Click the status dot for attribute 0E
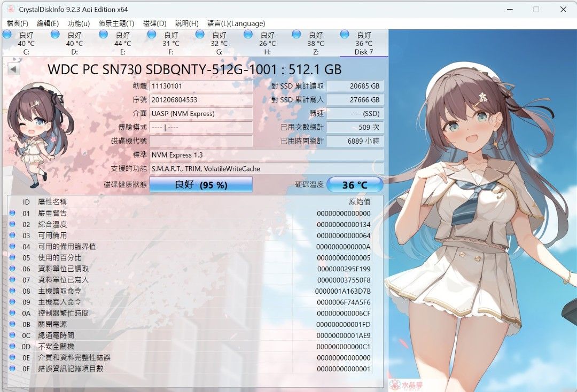Screen dimensions: 577x392 point(12,357)
